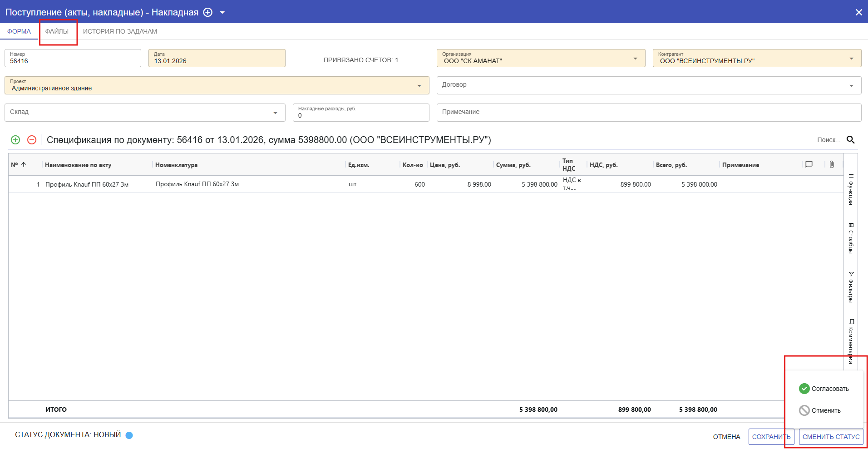Click into the Примечание input field
868x449 pixels.
click(648, 112)
